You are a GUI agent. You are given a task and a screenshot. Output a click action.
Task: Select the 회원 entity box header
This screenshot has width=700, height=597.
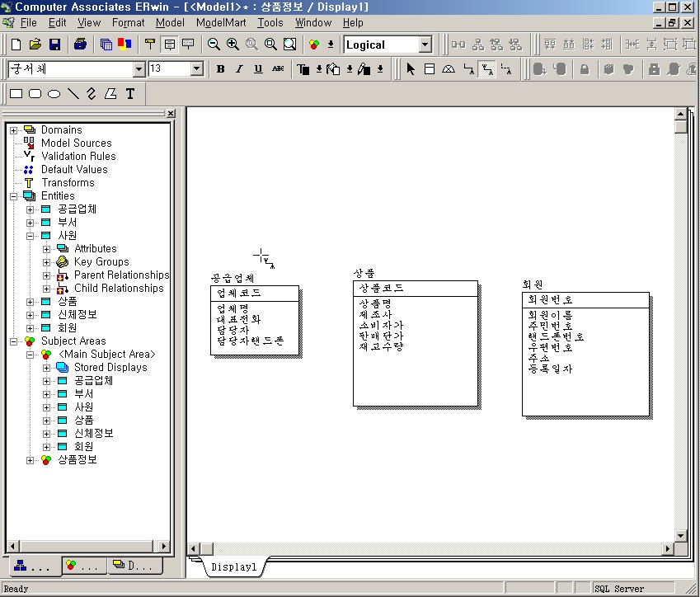[585, 299]
